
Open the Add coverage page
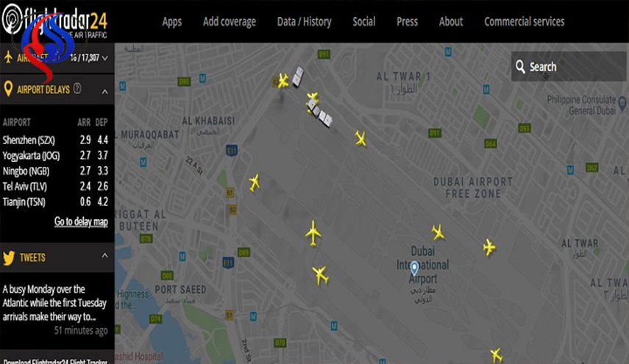(230, 21)
